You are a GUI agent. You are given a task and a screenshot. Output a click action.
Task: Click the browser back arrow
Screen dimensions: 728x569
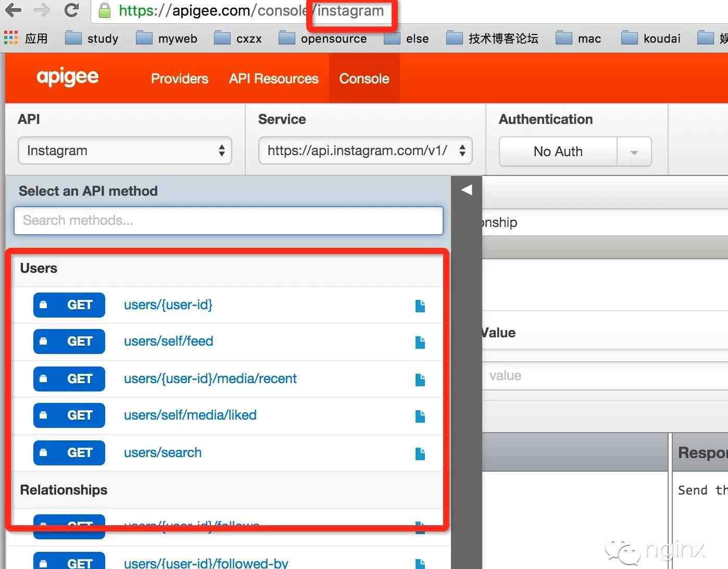[x=13, y=10]
